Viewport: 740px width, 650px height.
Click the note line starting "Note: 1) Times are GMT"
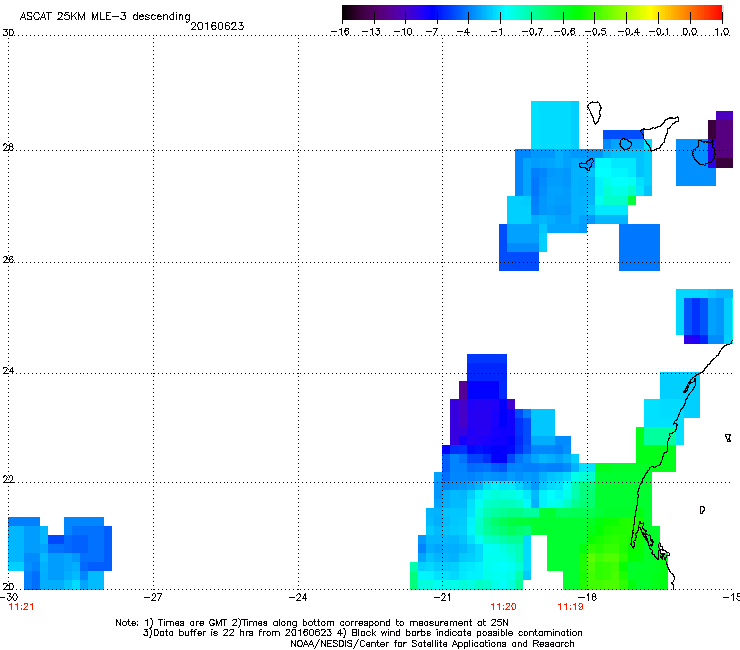click(x=311, y=623)
